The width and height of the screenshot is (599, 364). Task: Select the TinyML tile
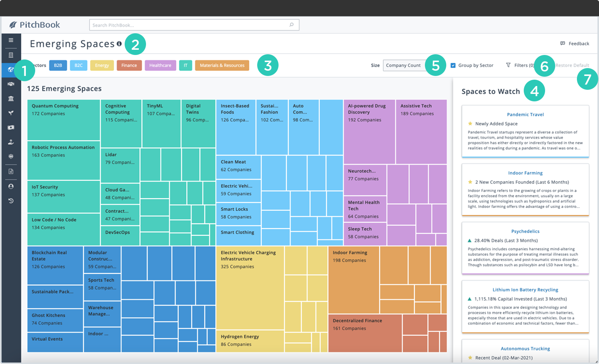(162, 123)
